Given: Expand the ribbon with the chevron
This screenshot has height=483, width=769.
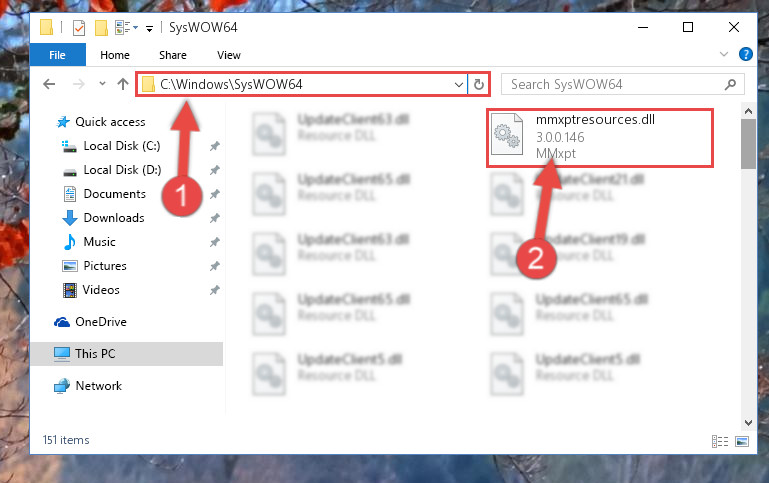Looking at the screenshot, I should (724, 54).
